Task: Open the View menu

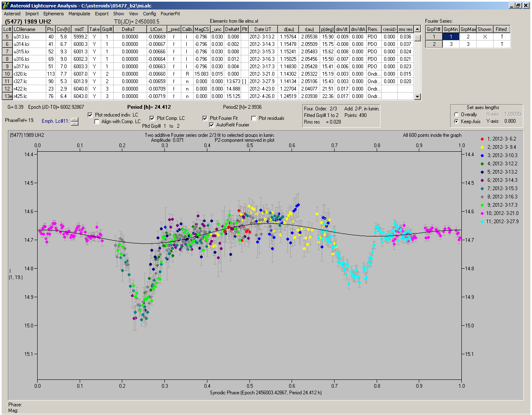Action: [133, 14]
